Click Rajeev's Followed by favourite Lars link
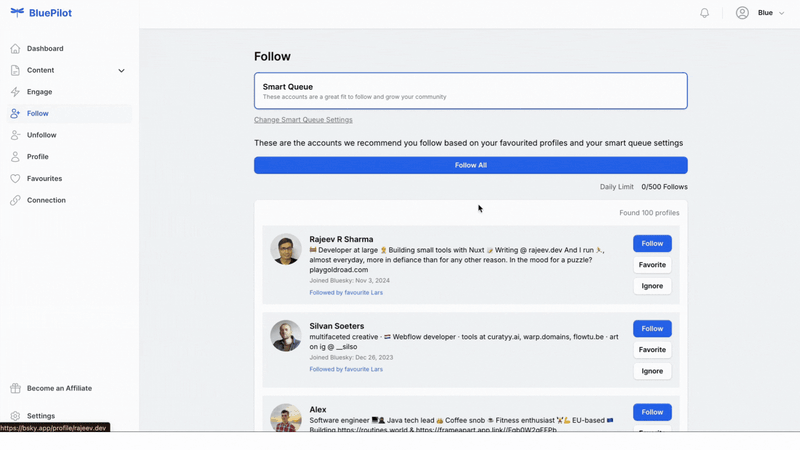Screen dimensions: 800x450 click(x=346, y=292)
